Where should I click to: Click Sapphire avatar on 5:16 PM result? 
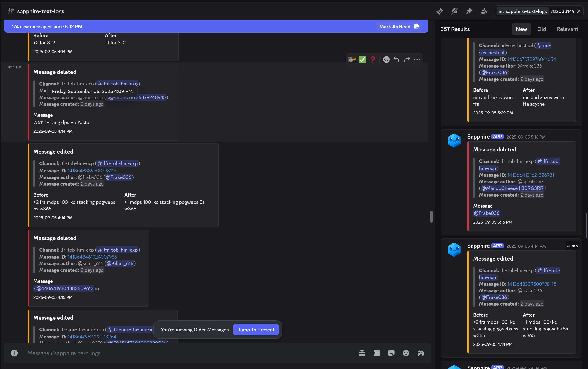(x=454, y=140)
